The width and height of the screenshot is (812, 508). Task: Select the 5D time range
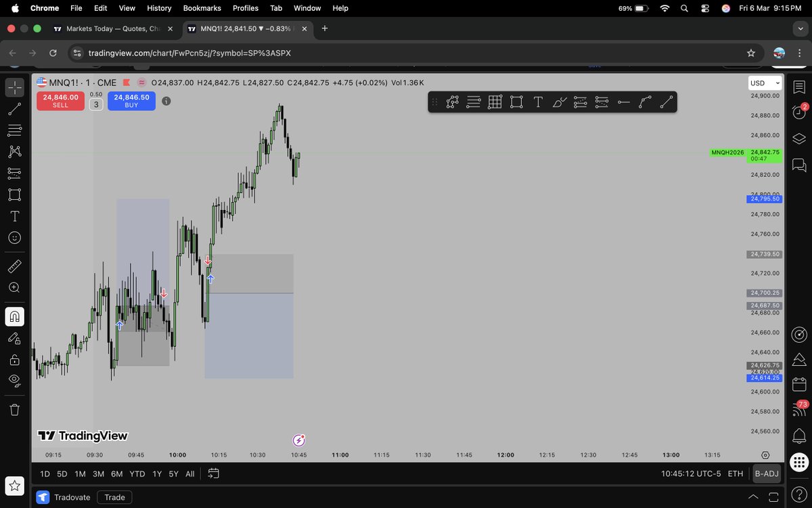(62, 474)
